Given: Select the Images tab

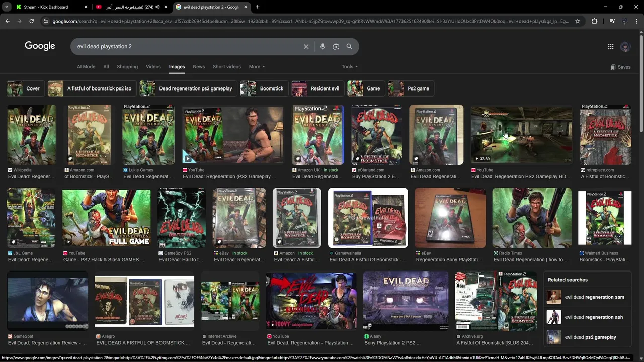Looking at the screenshot, I should [177, 67].
